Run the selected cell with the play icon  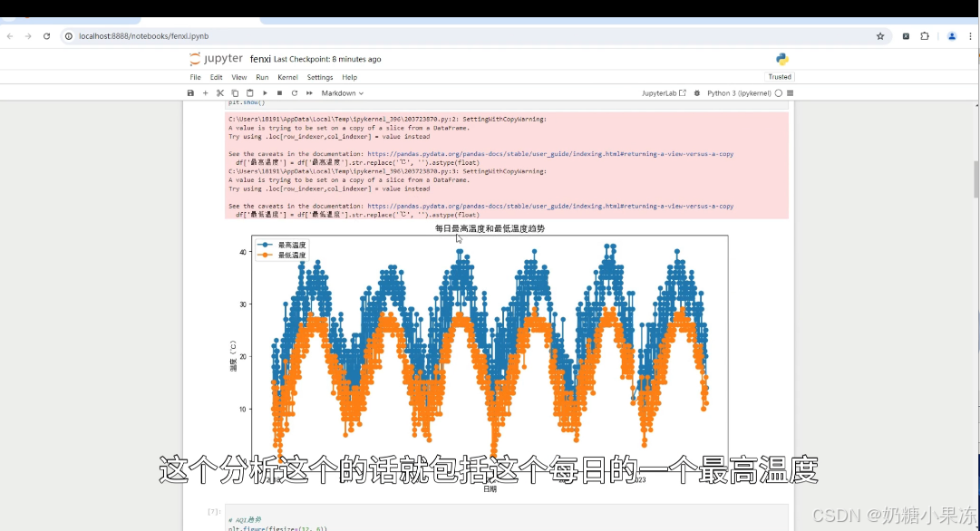pos(265,93)
